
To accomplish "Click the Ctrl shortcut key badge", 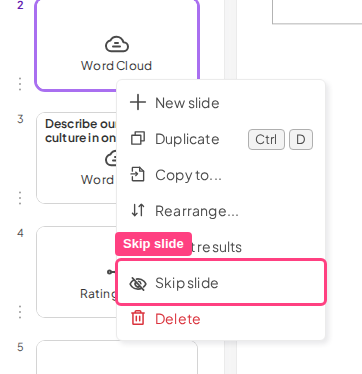I will pos(266,139).
